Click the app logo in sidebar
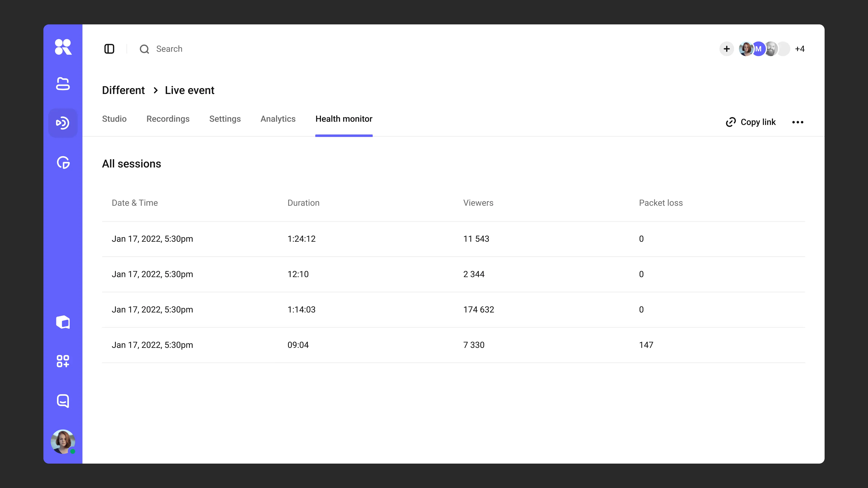This screenshot has height=488, width=868. tap(63, 47)
